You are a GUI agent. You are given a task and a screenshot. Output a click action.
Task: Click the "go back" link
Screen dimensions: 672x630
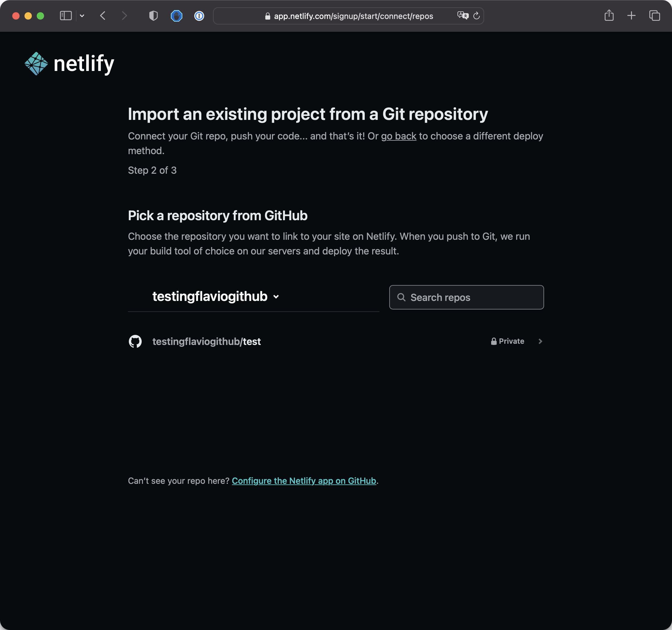(398, 136)
